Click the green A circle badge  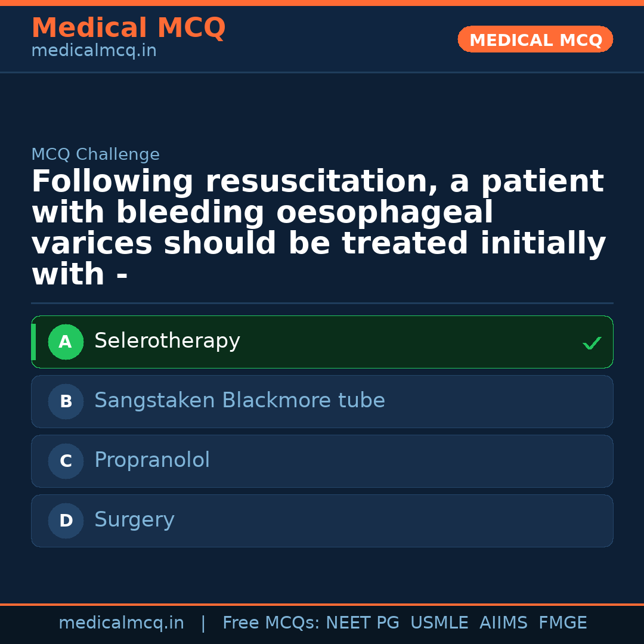point(66,342)
